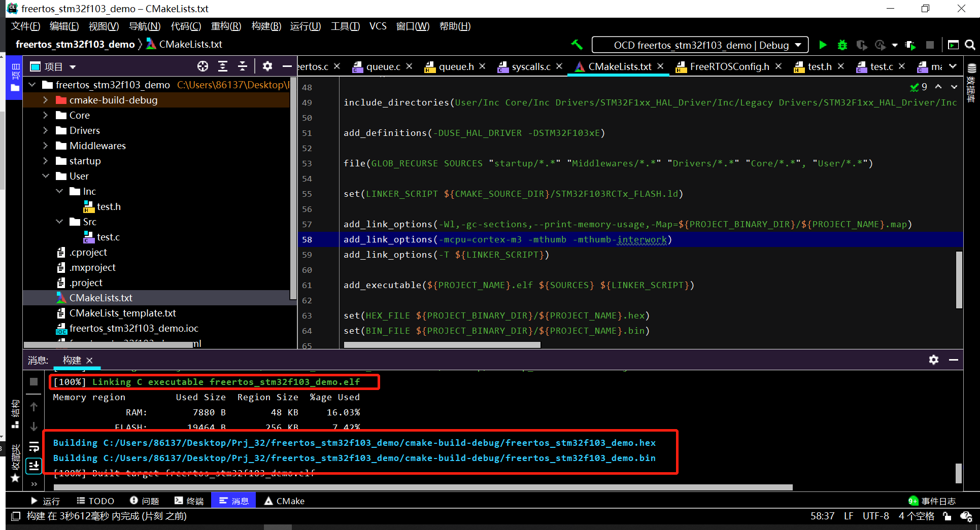Hide the project tool window
980x530 pixels.
click(287, 66)
